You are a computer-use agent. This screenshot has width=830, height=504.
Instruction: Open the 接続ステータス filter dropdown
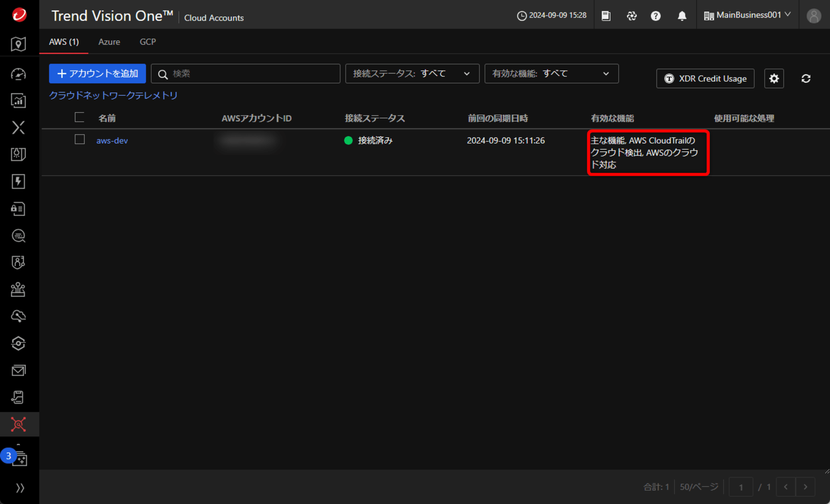click(412, 73)
